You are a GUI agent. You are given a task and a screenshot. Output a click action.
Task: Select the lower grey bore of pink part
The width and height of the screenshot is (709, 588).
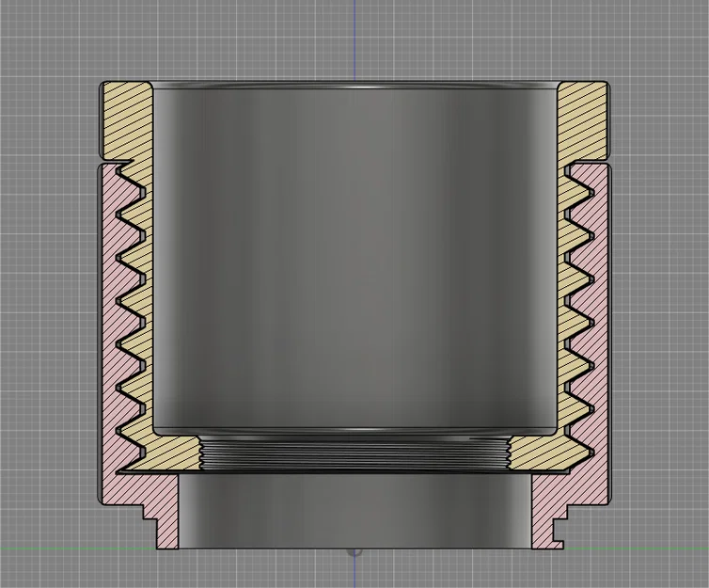[354, 511]
